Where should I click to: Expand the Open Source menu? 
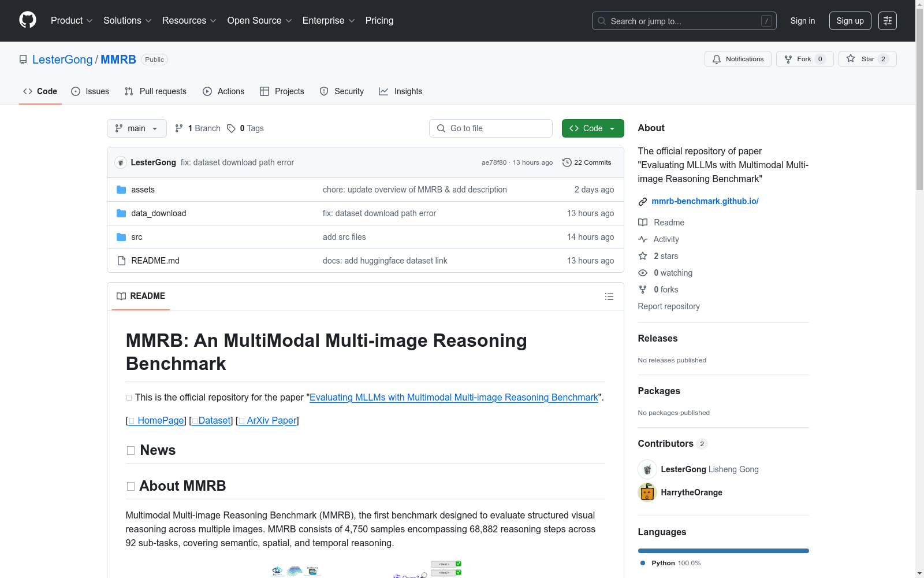pyautogui.click(x=259, y=21)
